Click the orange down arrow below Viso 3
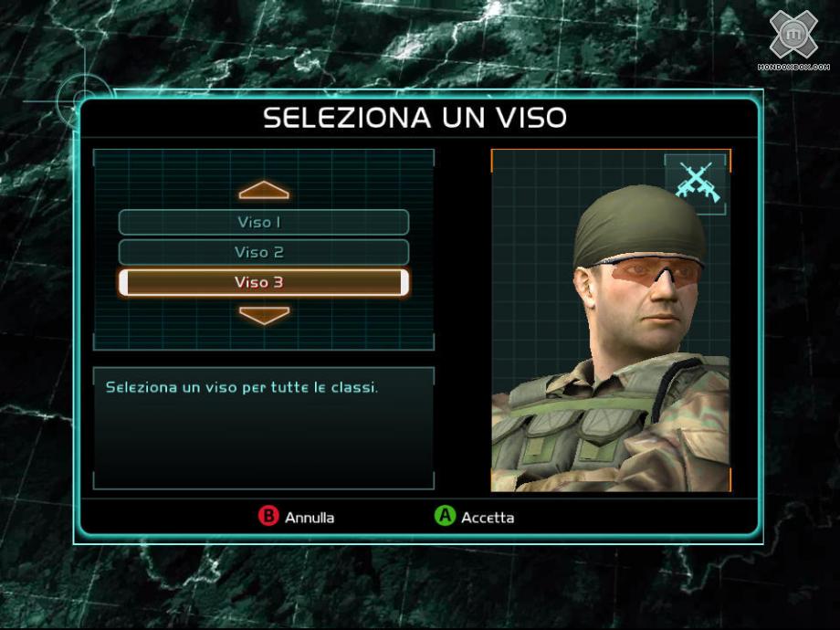The height and width of the screenshot is (630, 840). [x=264, y=315]
